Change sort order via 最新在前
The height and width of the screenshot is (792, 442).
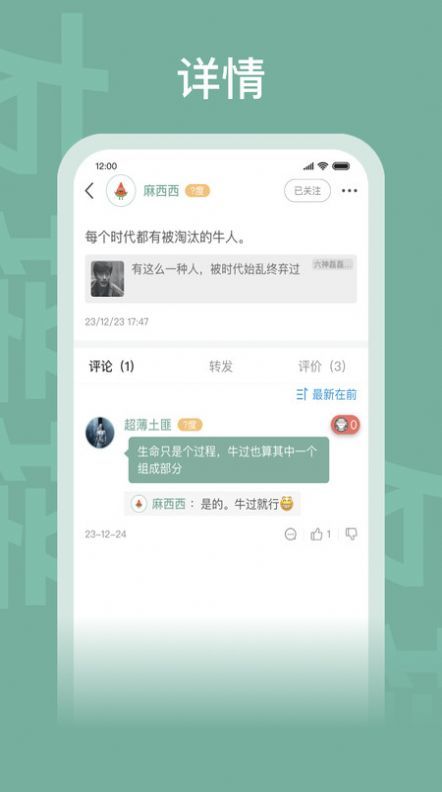point(326,394)
